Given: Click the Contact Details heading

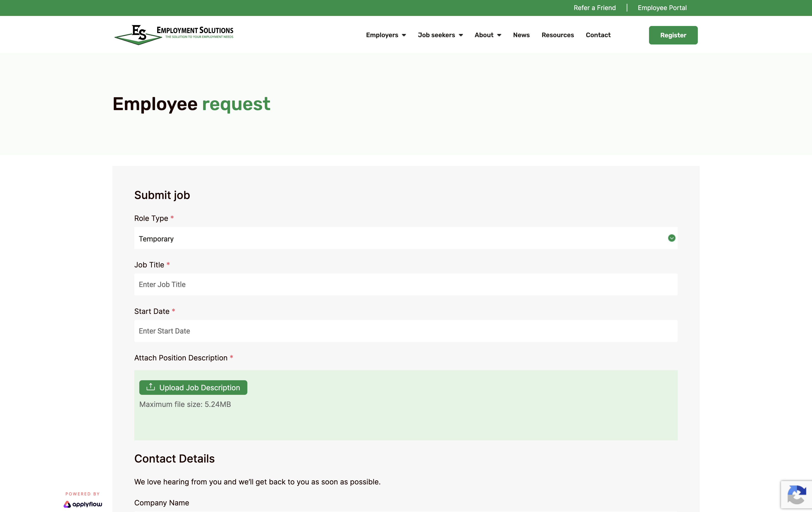Looking at the screenshot, I should pyautogui.click(x=174, y=459).
